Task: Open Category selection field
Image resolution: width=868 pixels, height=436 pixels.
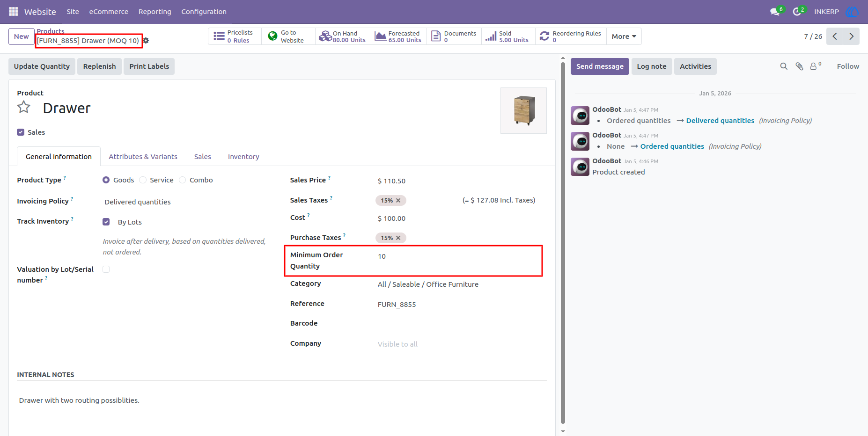Action: pyautogui.click(x=459, y=284)
